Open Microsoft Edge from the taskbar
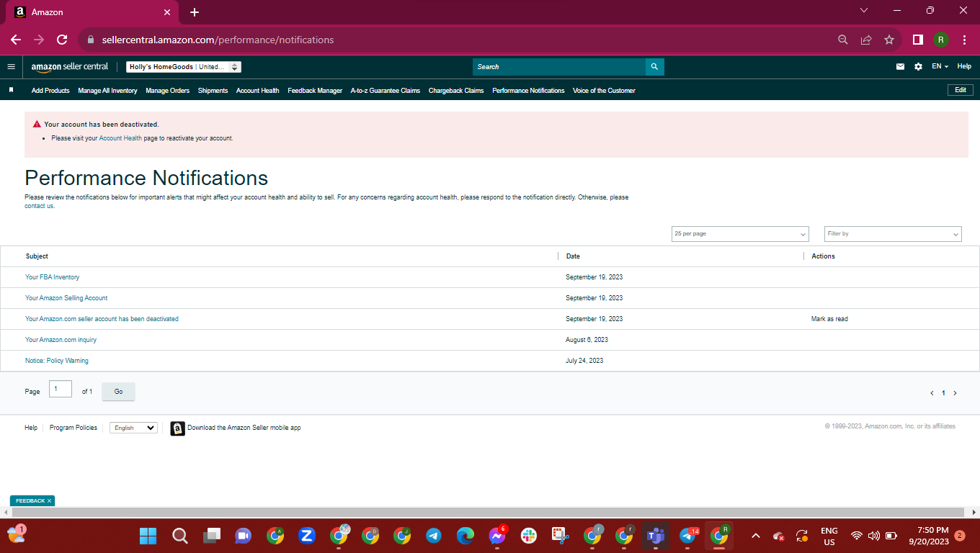The width and height of the screenshot is (980, 553). coord(465,536)
